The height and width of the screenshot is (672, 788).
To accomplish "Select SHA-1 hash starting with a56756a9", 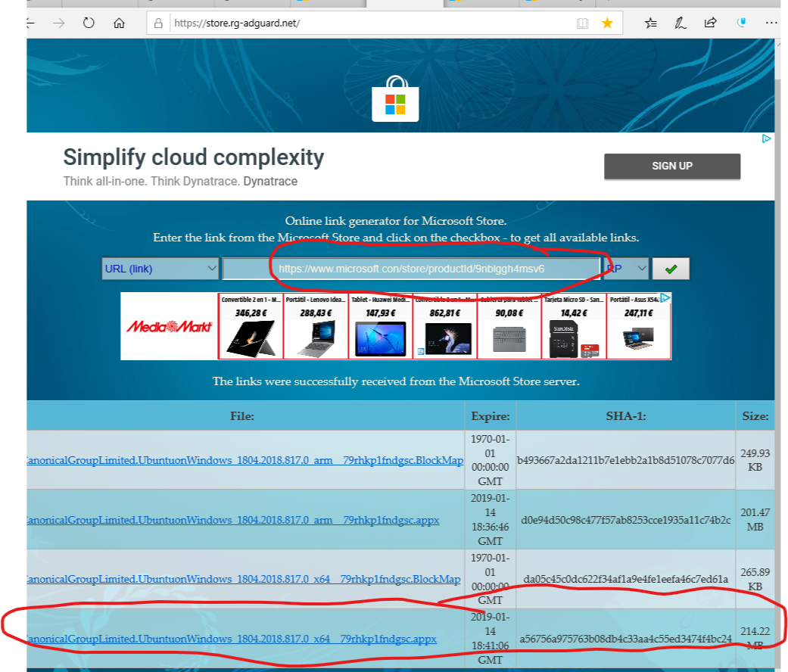I will click(626, 639).
